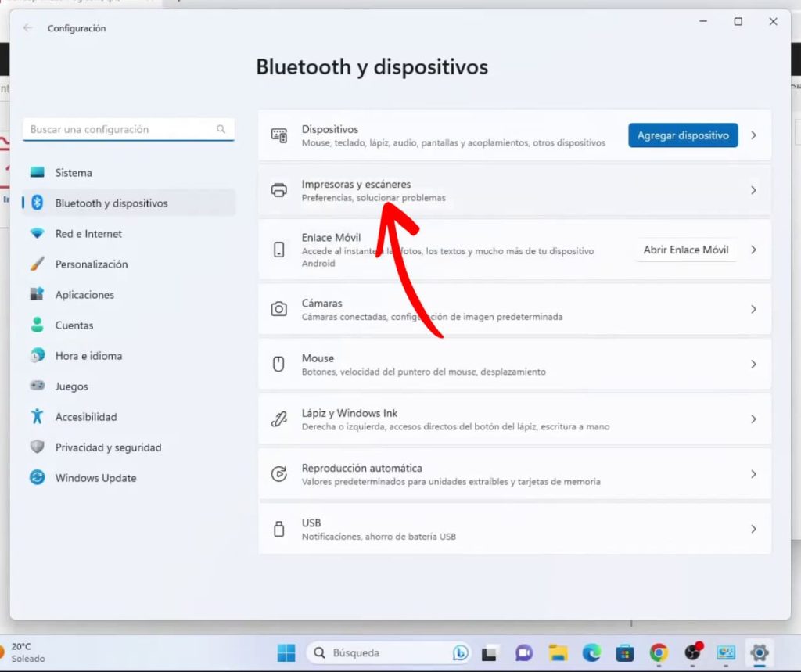Expand the Cámaras row chevron
This screenshot has width=801, height=672.
click(x=753, y=309)
